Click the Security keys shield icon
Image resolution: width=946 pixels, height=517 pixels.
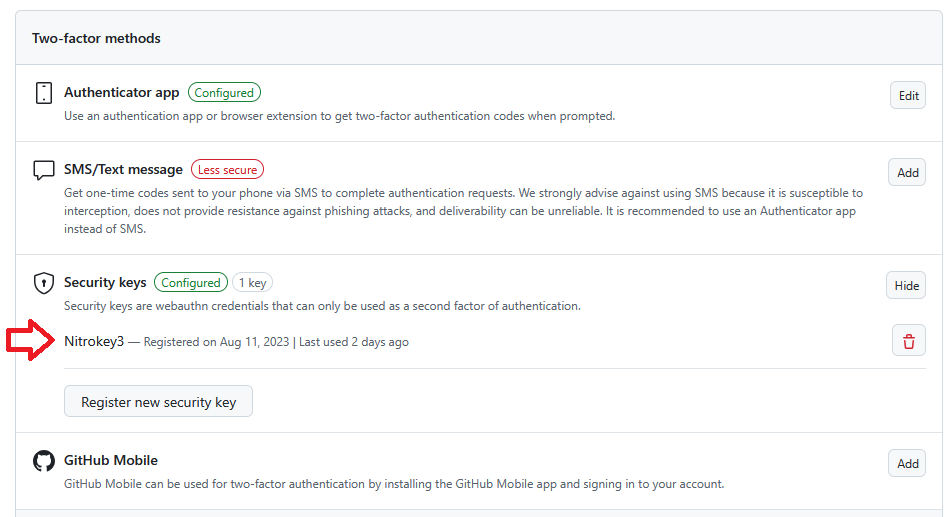click(x=43, y=283)
